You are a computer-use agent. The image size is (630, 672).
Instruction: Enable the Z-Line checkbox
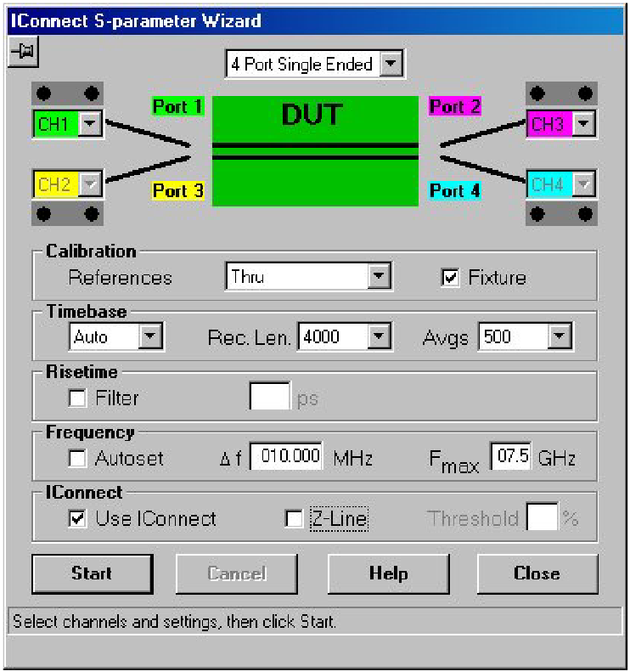click(x=294, y=518)
